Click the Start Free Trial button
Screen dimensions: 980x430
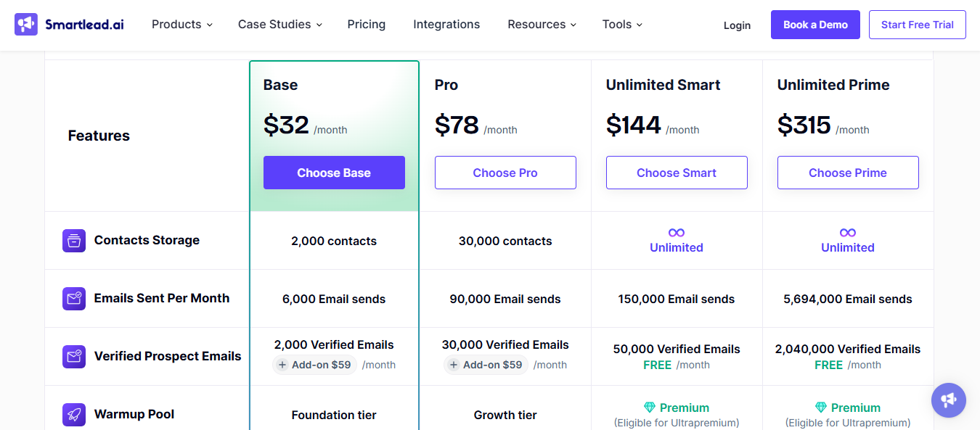coord(917,24)
